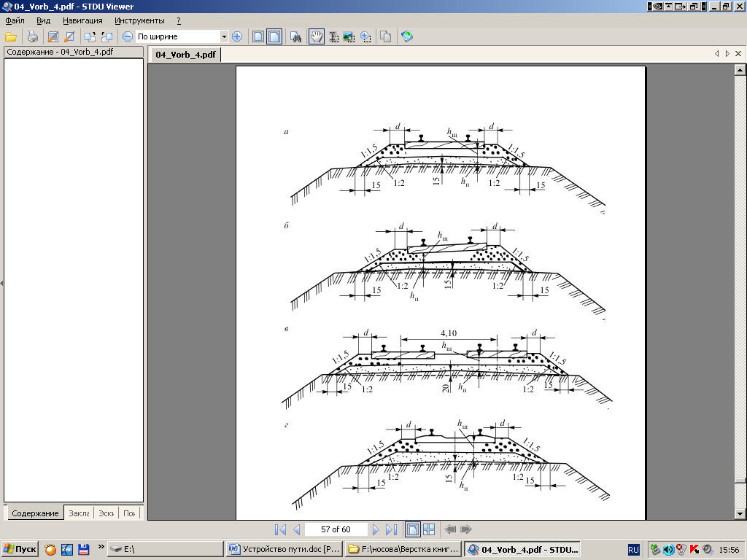Open file with the folder icon
747x560 pixels.
click(x=11, y=36)
